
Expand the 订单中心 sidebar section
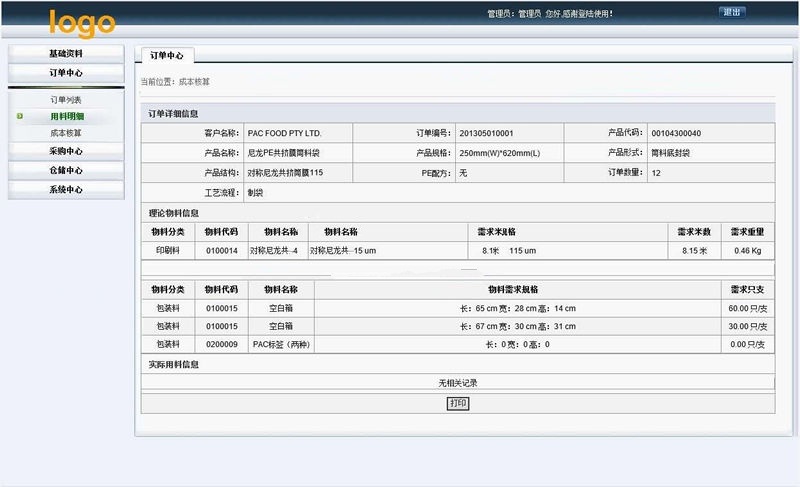[x=66, y=73]
